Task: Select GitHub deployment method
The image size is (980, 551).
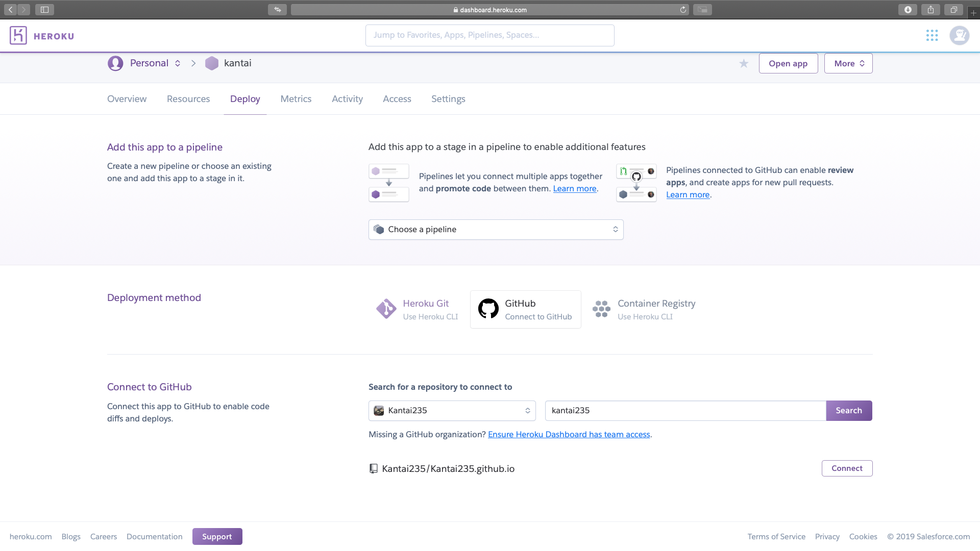Action: [x=525, y=309]
